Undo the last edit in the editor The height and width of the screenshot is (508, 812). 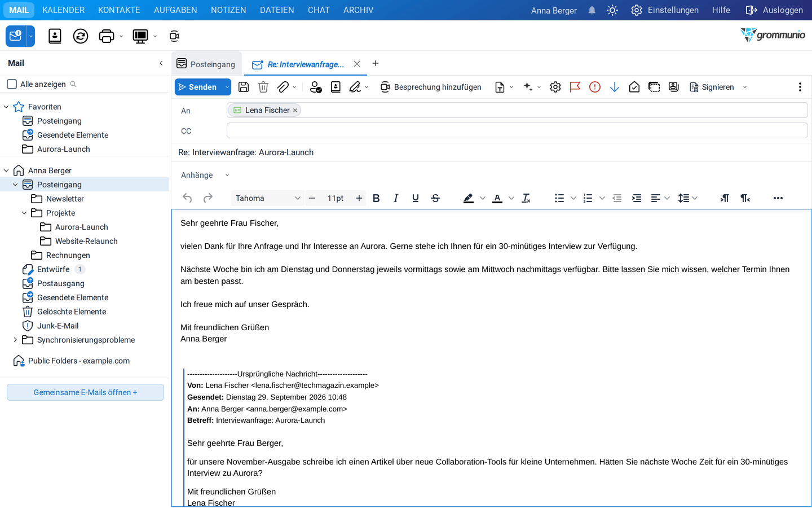(x=188, y=198)
